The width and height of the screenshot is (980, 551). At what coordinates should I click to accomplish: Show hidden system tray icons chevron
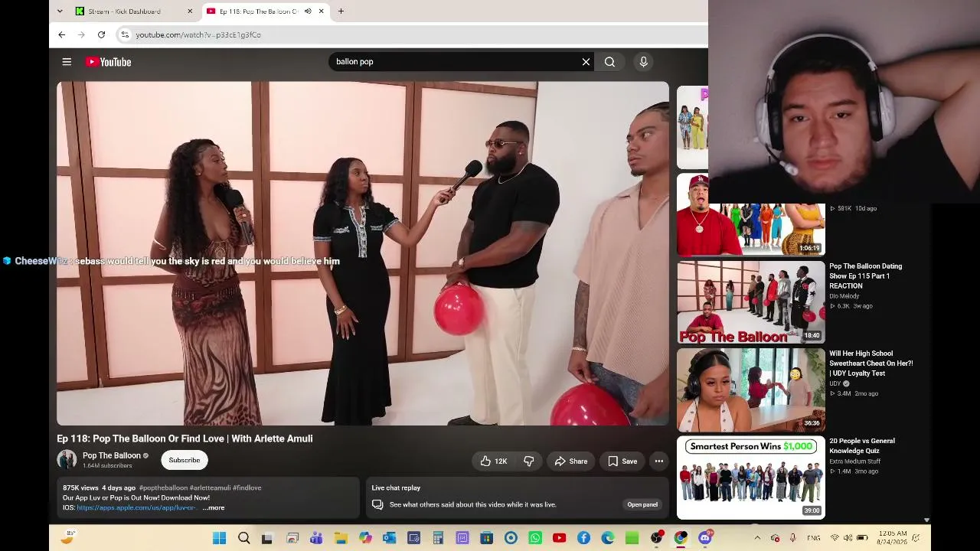757,538
